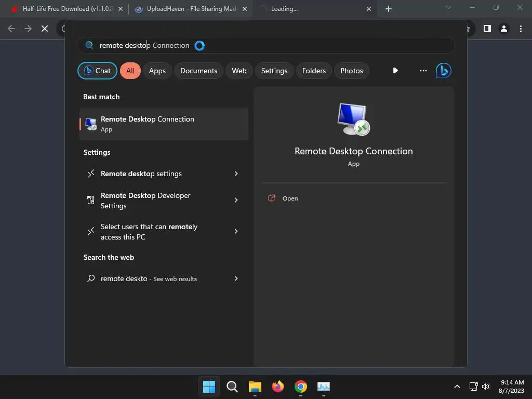Close the Loading... tab
The height and width of the screenshot is (399, 532).
coord(369,9)
